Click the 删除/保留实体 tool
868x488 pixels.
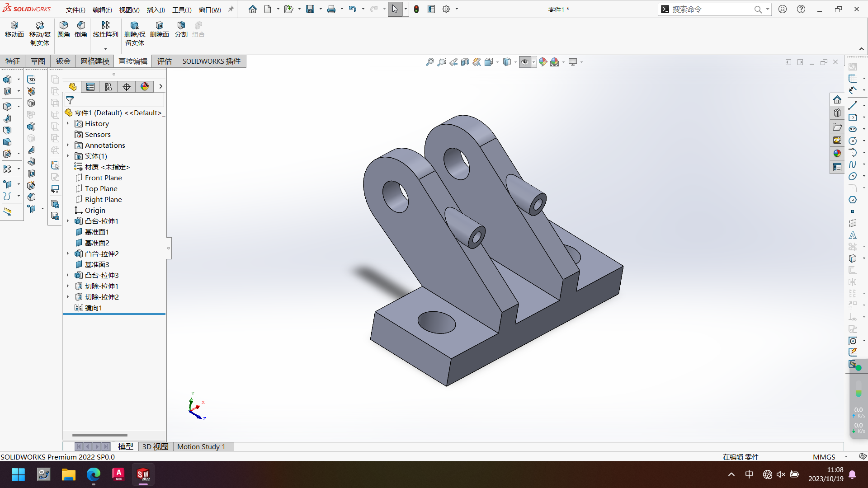[x=135, y=33]
